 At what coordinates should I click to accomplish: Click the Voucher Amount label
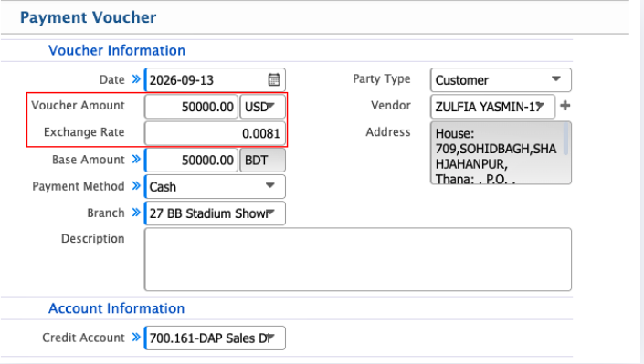pos(78,106)
